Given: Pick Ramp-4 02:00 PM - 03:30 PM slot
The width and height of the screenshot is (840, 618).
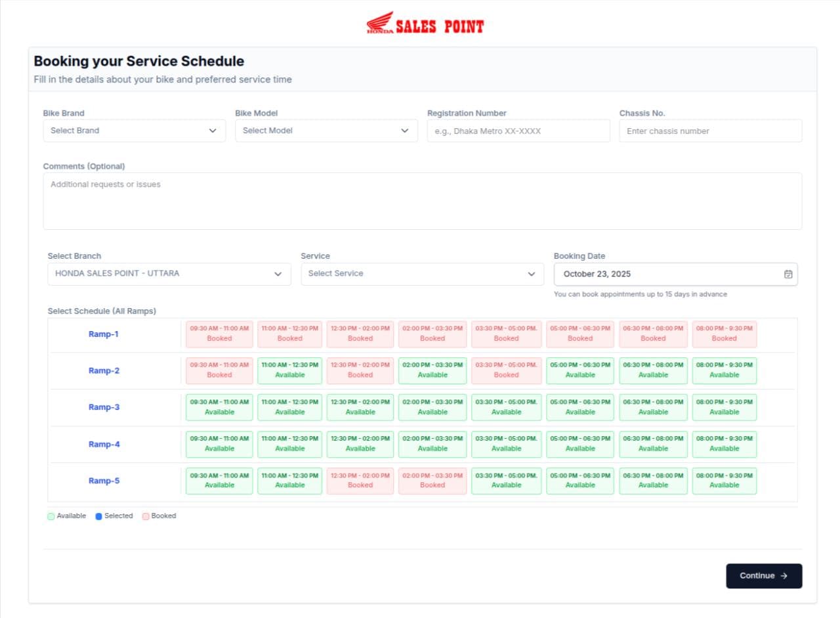Looking at the screenshot, I should point(432,444).
